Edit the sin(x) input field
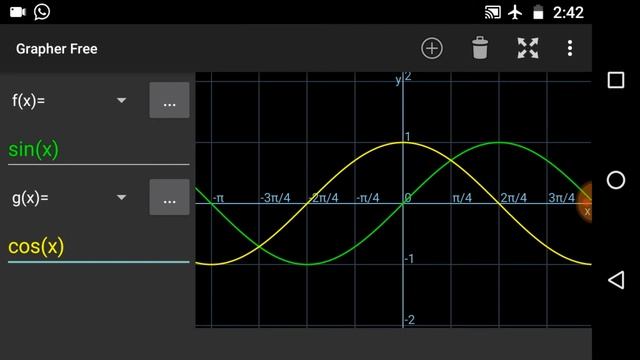The image size is (640, 360). 99,150
